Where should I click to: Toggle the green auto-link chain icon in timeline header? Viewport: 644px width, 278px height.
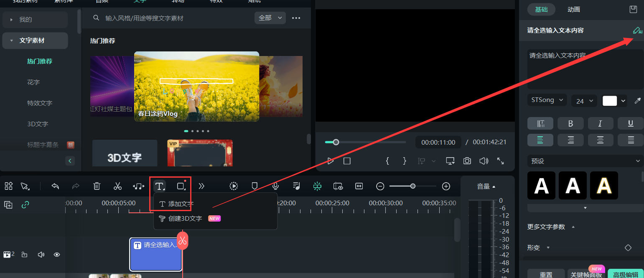25,205
